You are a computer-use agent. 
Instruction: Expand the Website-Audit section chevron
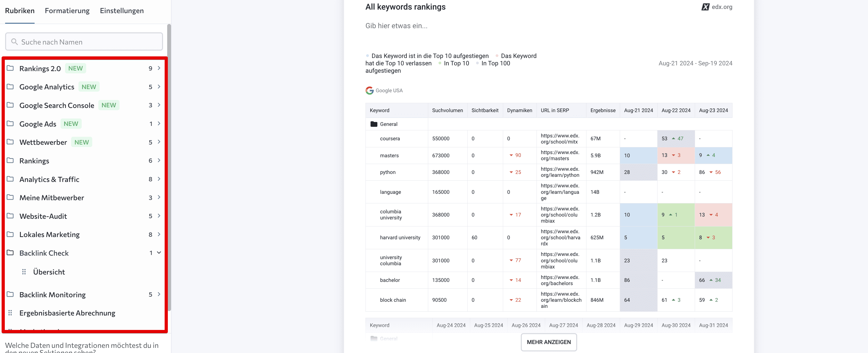(x=159, y=216)
